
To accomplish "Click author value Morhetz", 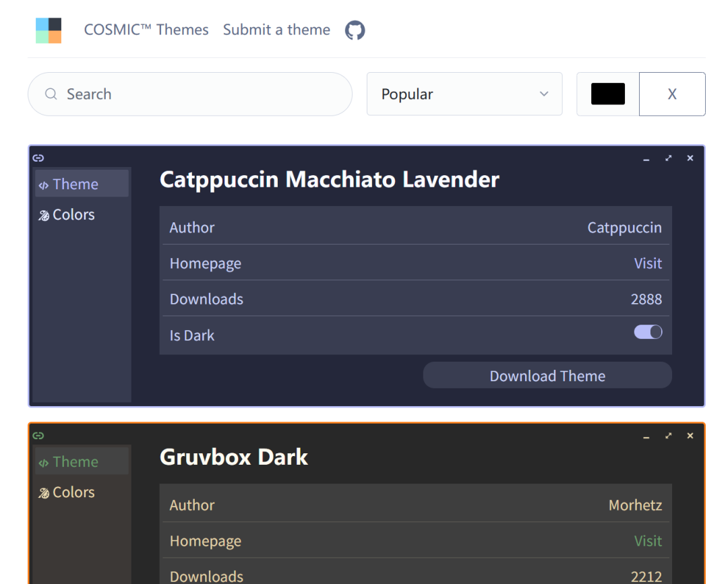I will [635, 505].
